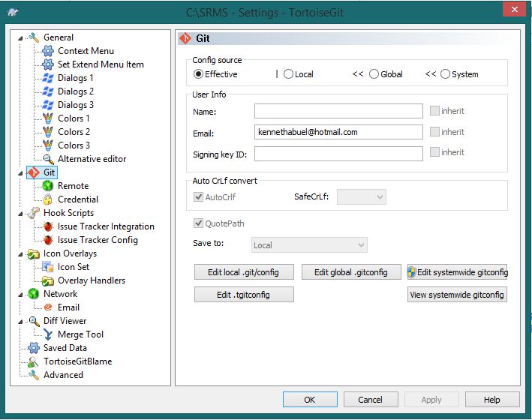Toggle inherit checkbox for Name

tap(434, 111)
